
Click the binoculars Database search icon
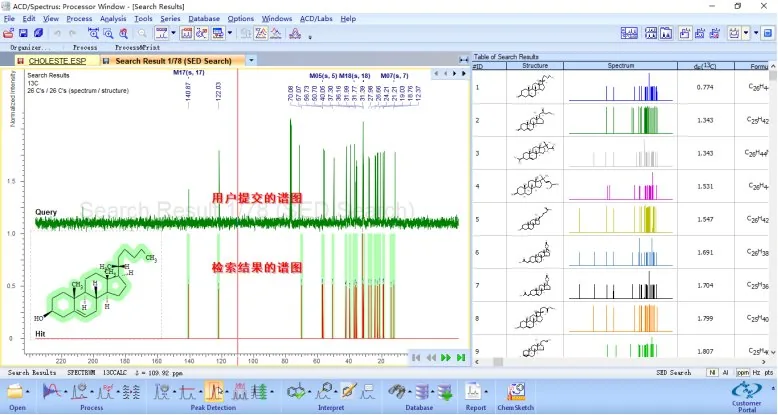pos(396,392)
